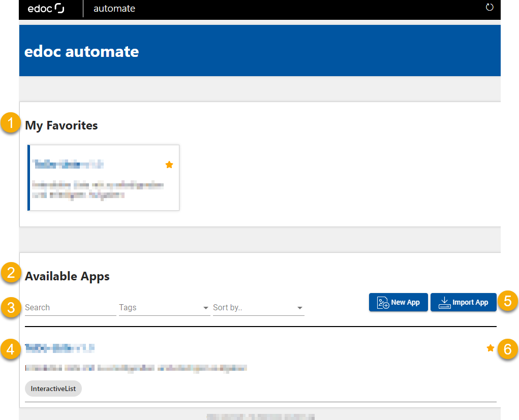This screenshot has height=420, width=519.
Task: Toggle favorite star in the app list row
Action: [x=490, y=348]
